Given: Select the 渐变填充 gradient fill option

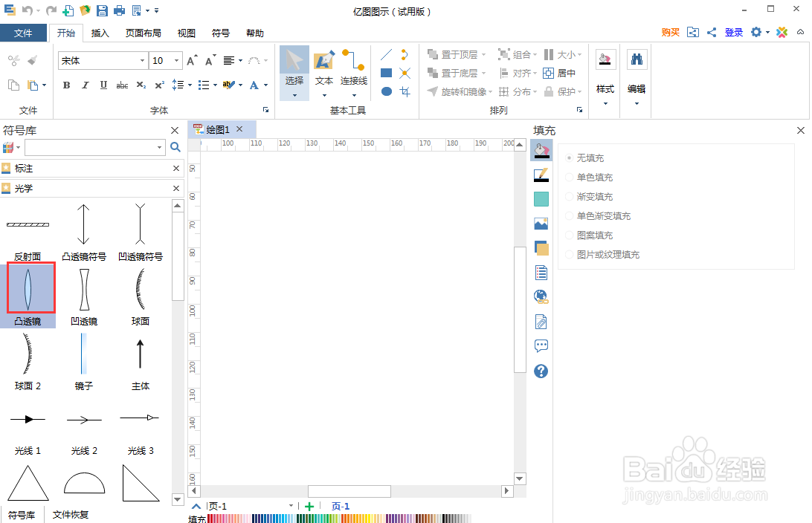Looking at the screenshot, I should (590, 197).
